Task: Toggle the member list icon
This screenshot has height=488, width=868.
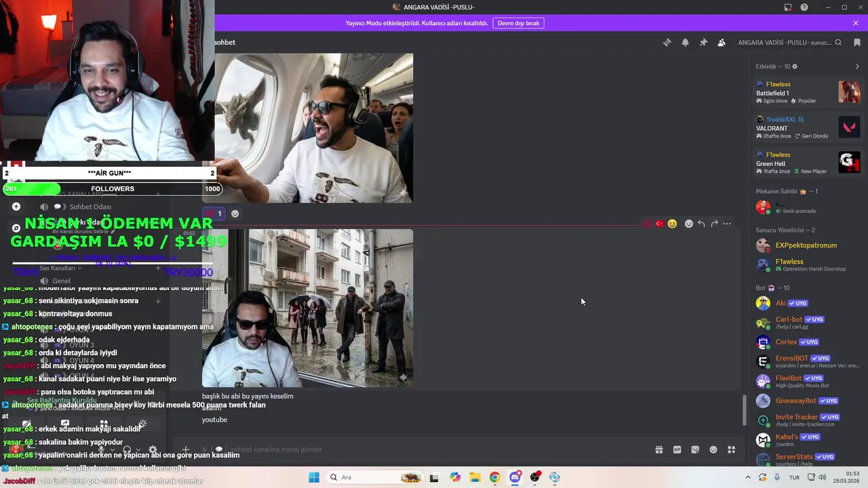Action: (722, 42)
